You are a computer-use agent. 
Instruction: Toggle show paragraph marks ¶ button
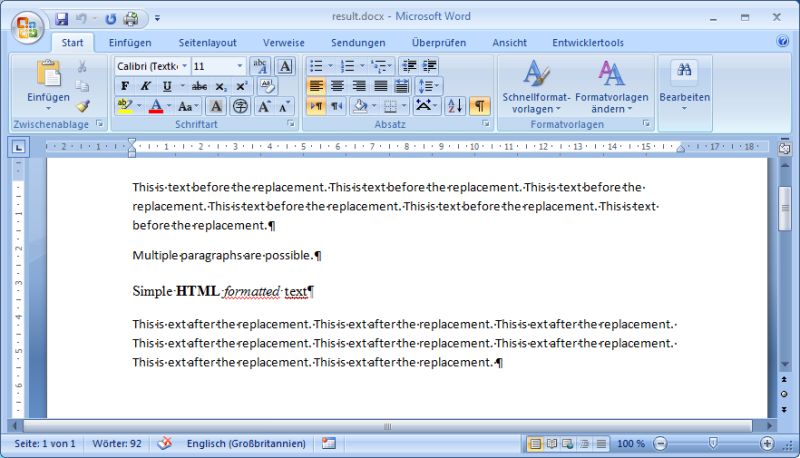tap(479, 106)
